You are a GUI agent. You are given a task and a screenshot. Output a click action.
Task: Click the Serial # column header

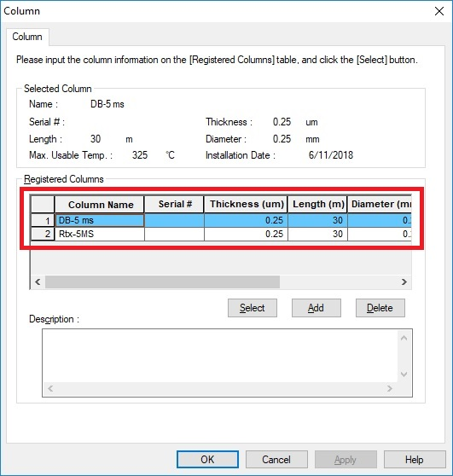174,204
